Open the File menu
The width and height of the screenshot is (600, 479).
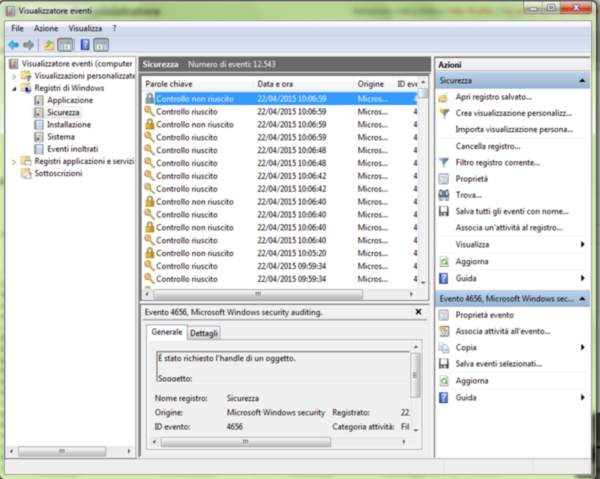[17, 28]
